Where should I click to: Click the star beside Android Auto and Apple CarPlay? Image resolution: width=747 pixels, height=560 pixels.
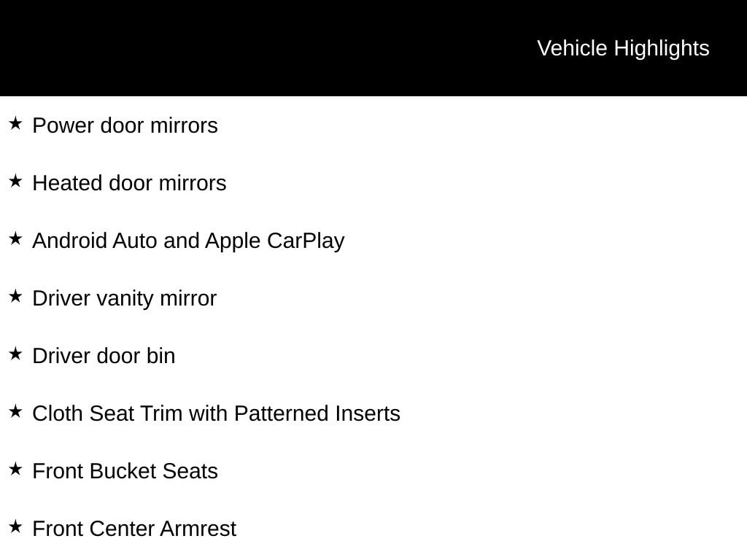(15, 238)
